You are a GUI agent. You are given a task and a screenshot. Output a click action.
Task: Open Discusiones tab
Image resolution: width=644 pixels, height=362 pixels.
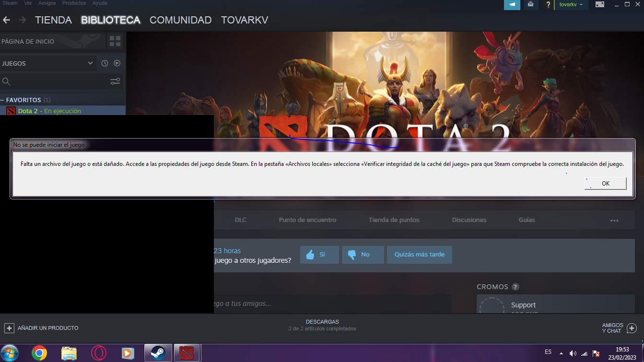[x=469, y=220]
